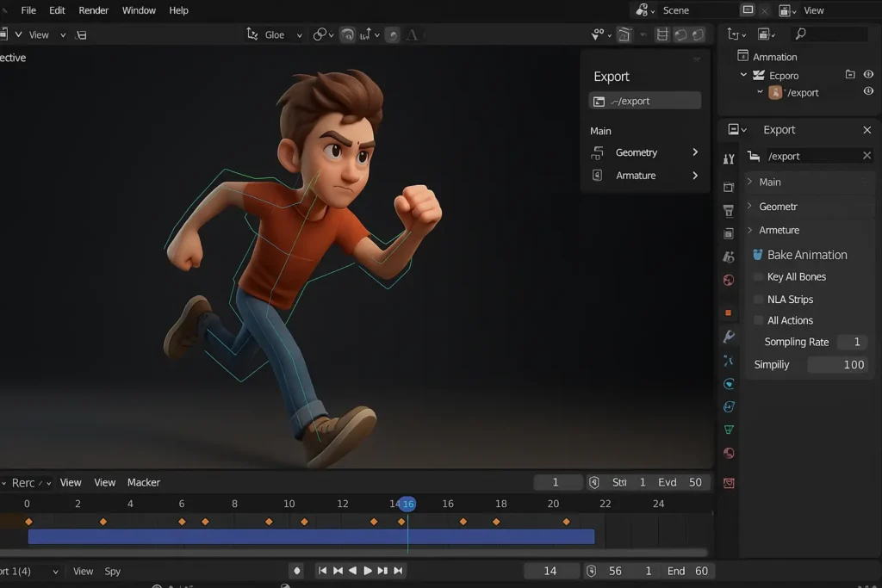Viewport: 882px width, 588px height.
Task: Open the Output properties tab icon
Action: [729, 211]
